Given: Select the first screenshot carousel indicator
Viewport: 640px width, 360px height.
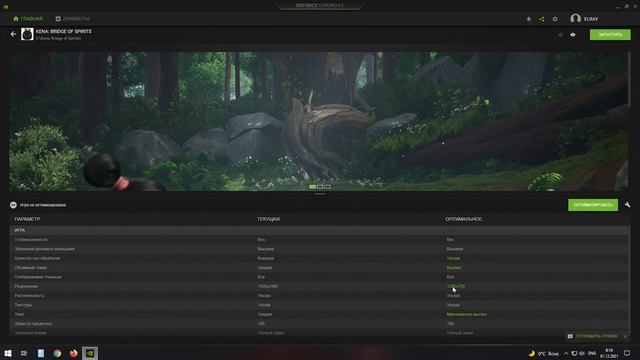Looking at the screenshot, I should coord(313,187).
